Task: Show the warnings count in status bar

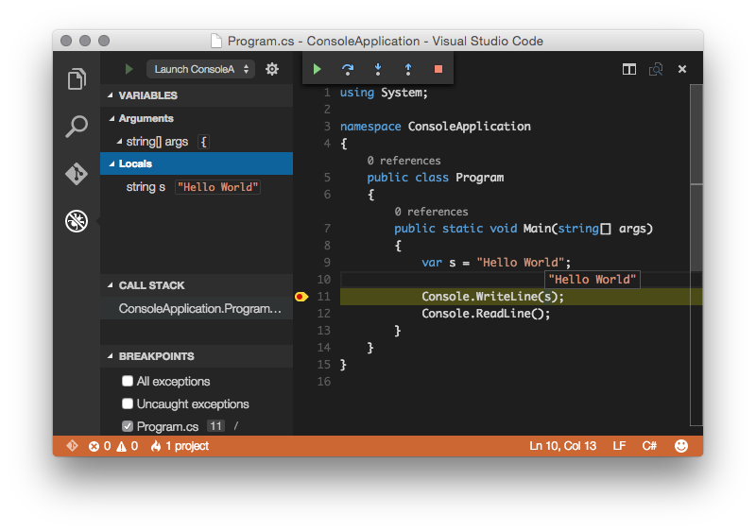Action: tap(128, 446)
